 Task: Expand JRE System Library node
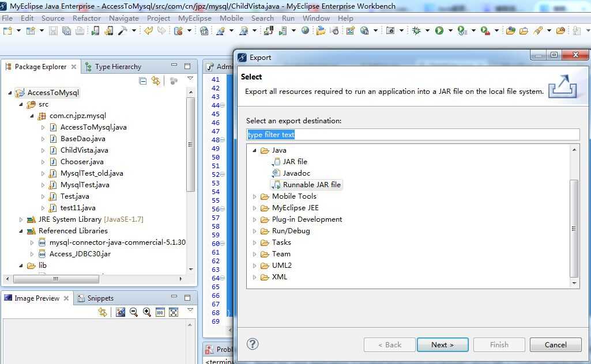[21, 219]
